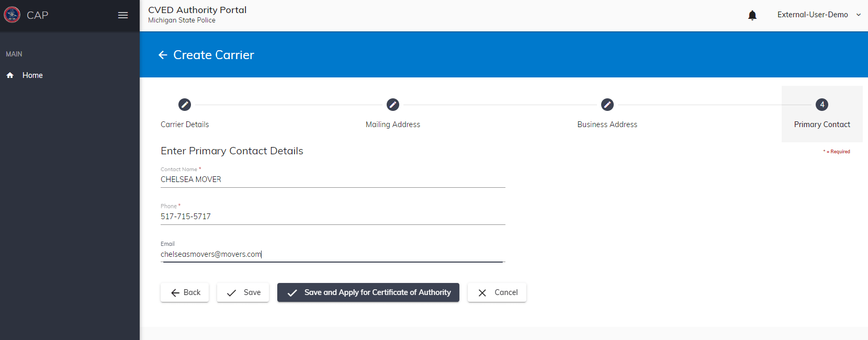The image size is (868, 340).
Task: Click the MAIN section label
Action: (x=14, y=54)
